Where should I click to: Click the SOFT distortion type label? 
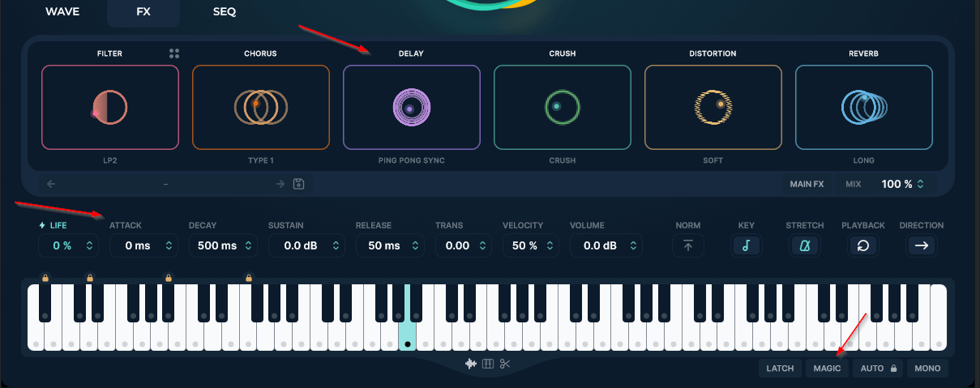pos(713,160)
